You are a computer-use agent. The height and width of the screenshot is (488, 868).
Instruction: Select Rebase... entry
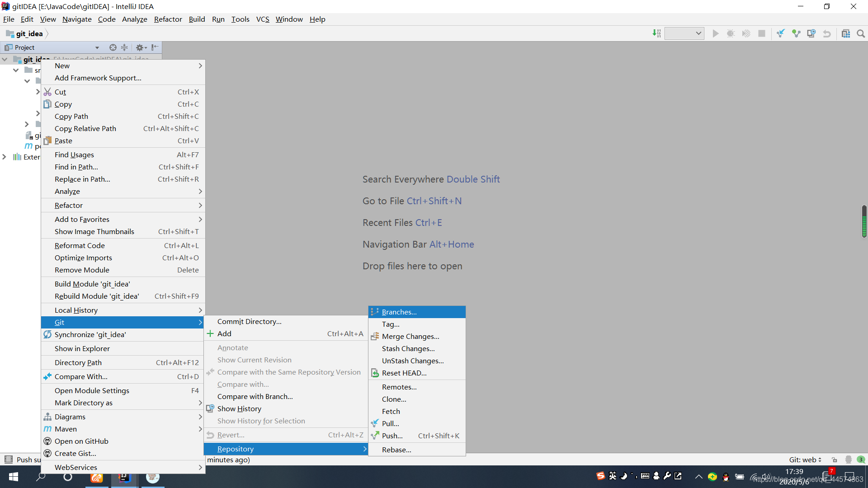[x=417, y=450]
